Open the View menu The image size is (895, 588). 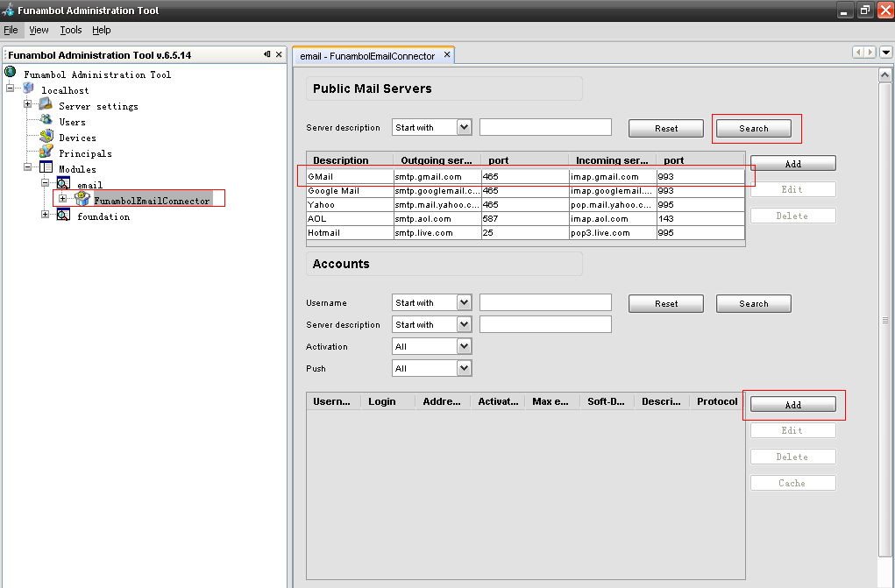pyautogui.click(x=39, y=30)
